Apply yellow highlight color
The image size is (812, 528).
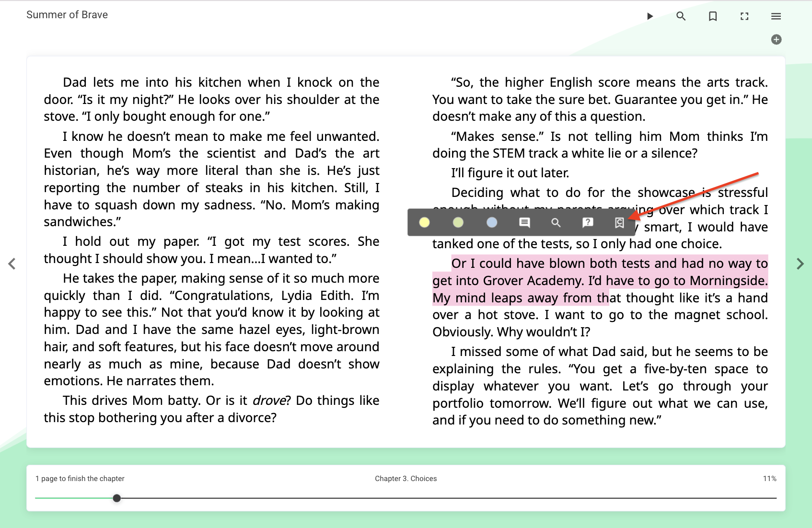pos(424,222)
